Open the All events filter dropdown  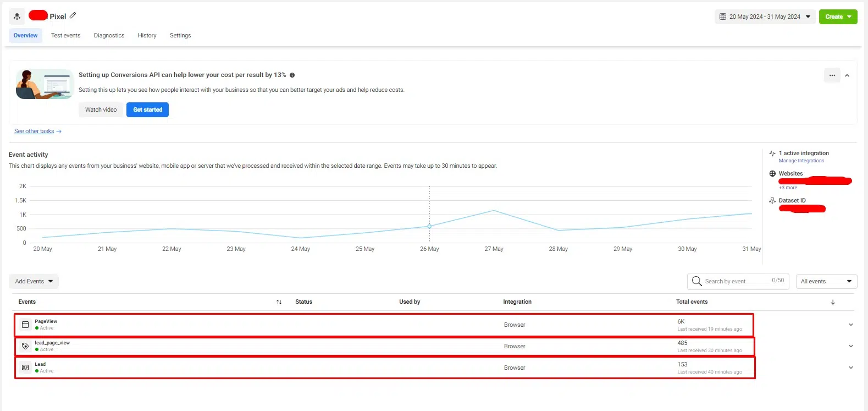click(x=826, y=281)
